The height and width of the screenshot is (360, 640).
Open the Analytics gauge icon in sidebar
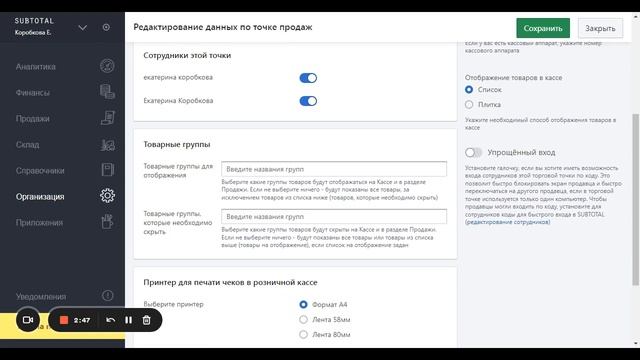(107, 66)
